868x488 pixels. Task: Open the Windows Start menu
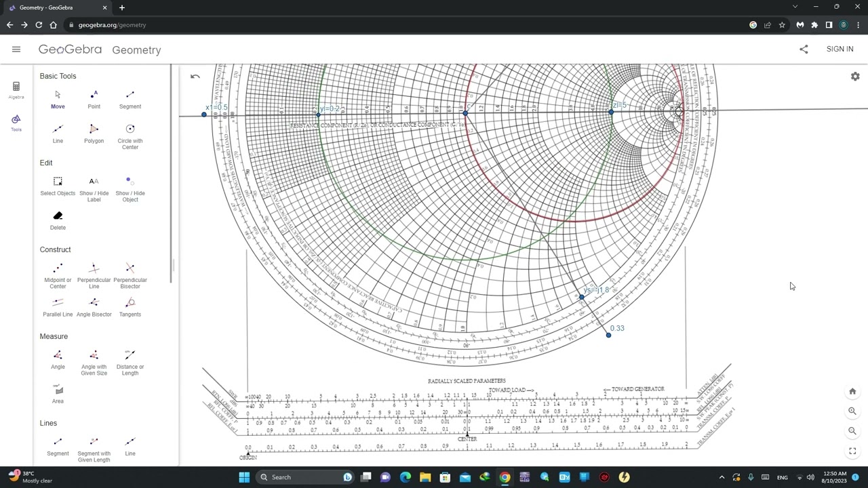click(x=244, y=477)
